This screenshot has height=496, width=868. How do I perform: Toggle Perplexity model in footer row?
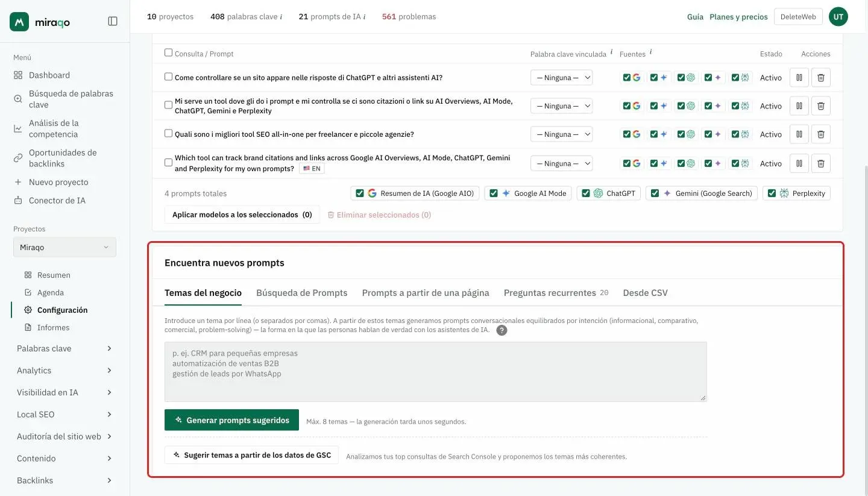point(772,193)
